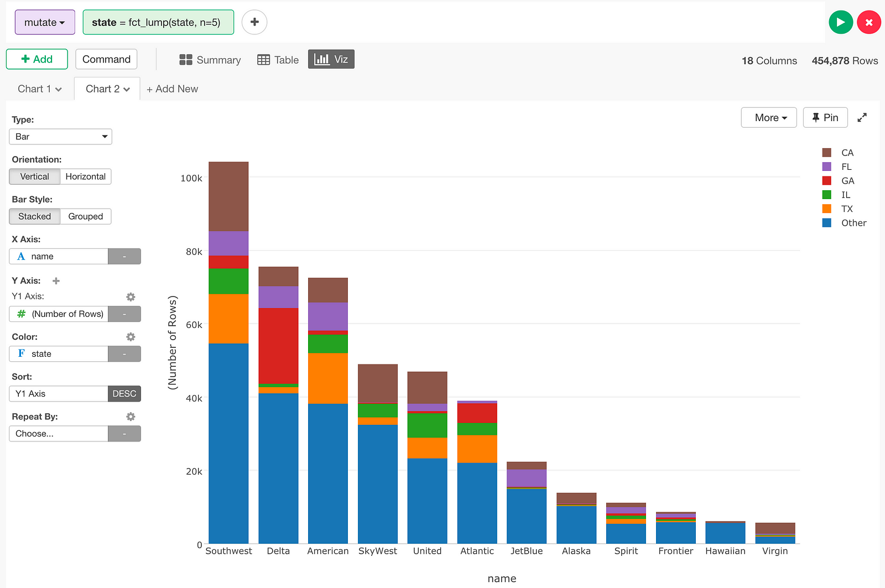Switch to Table view
This screenshot has height=588, width=885.
click(x=278, y=60)
